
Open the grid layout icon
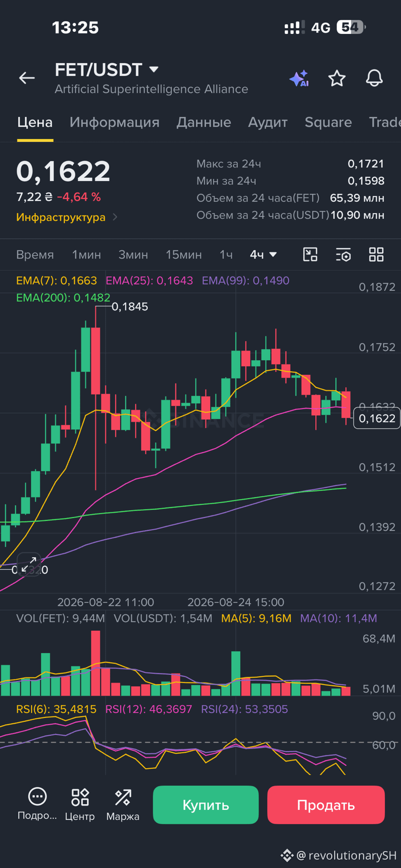click(376, 255)
